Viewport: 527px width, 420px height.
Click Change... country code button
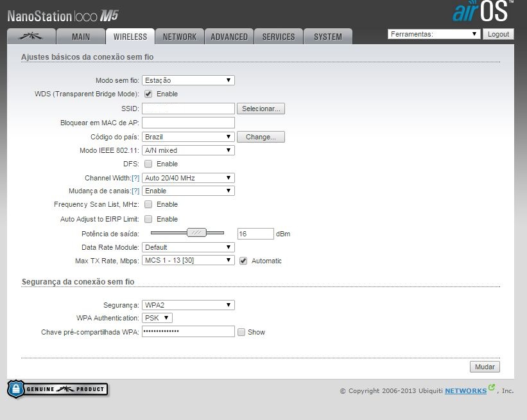[261, 137]
